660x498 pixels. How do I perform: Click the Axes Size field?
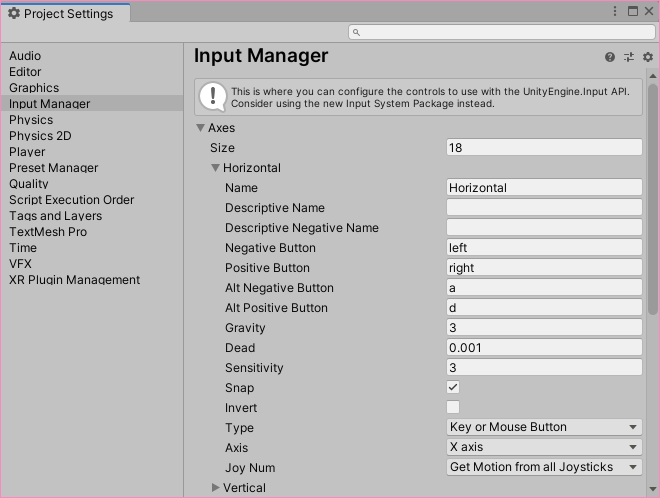coord(544,147)
